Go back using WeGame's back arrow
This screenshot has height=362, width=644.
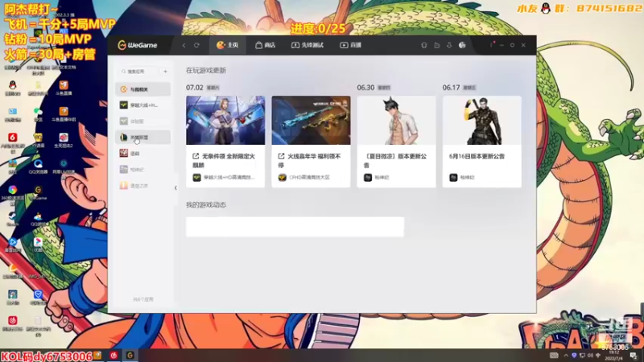click(184, 45)
